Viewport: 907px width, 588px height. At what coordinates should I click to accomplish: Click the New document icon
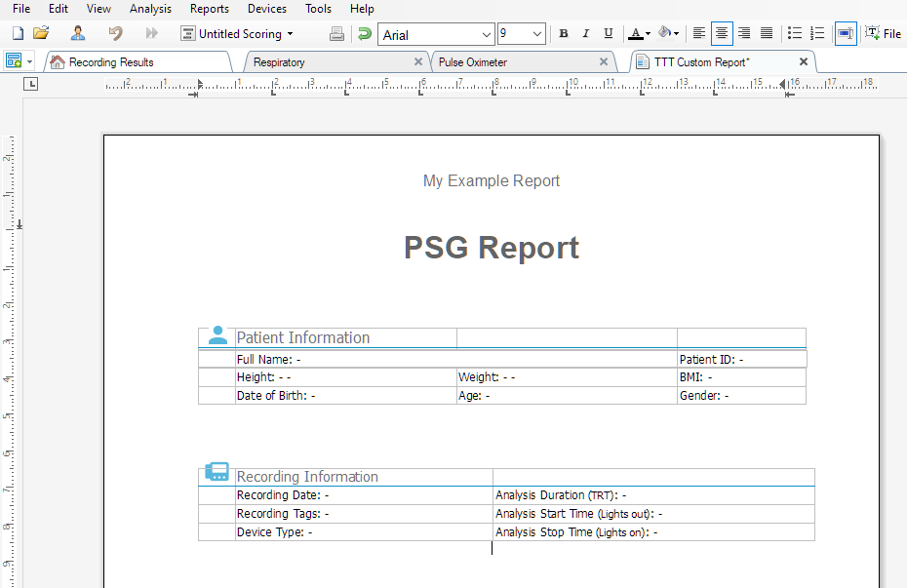point(18,33)
